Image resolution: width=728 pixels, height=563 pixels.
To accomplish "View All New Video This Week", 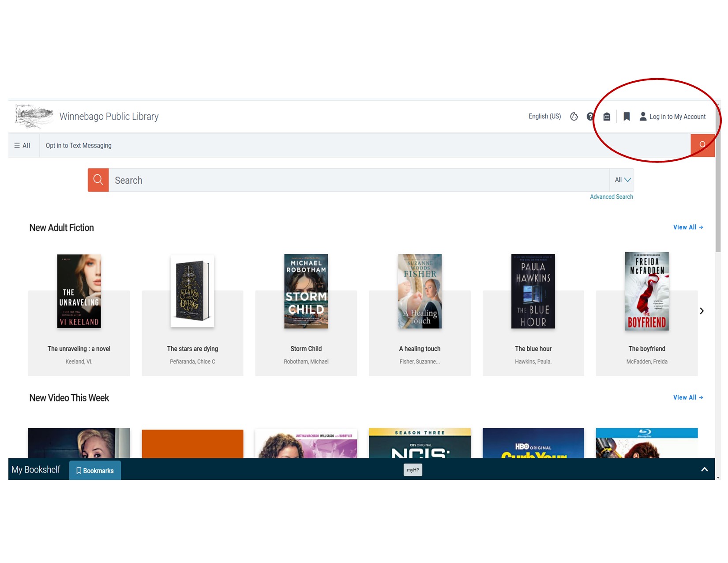I will pos(688,397).
